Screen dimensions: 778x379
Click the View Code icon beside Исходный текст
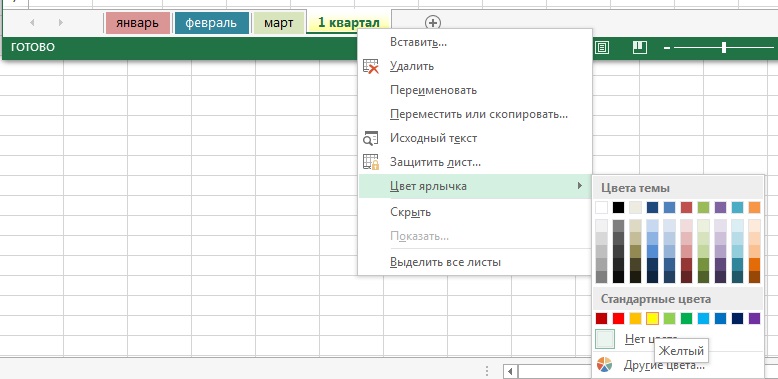pos(371,138)
